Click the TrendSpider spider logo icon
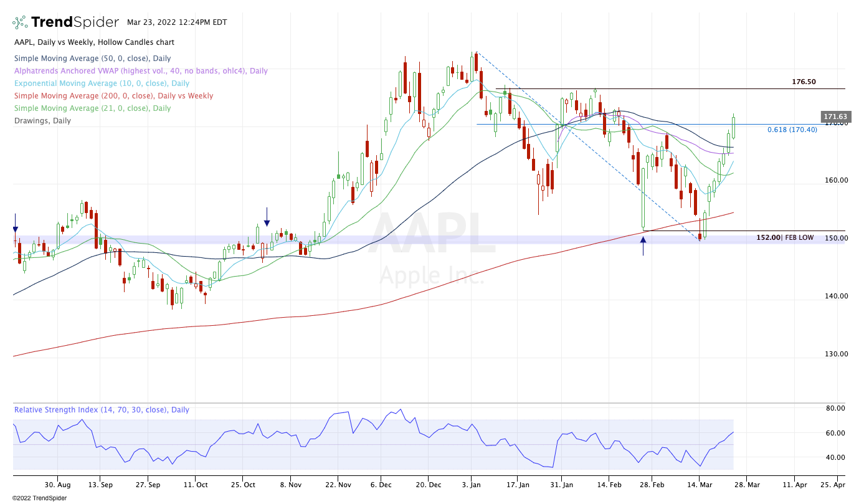Viewport: 864px width, 504px height. (20, 22)
